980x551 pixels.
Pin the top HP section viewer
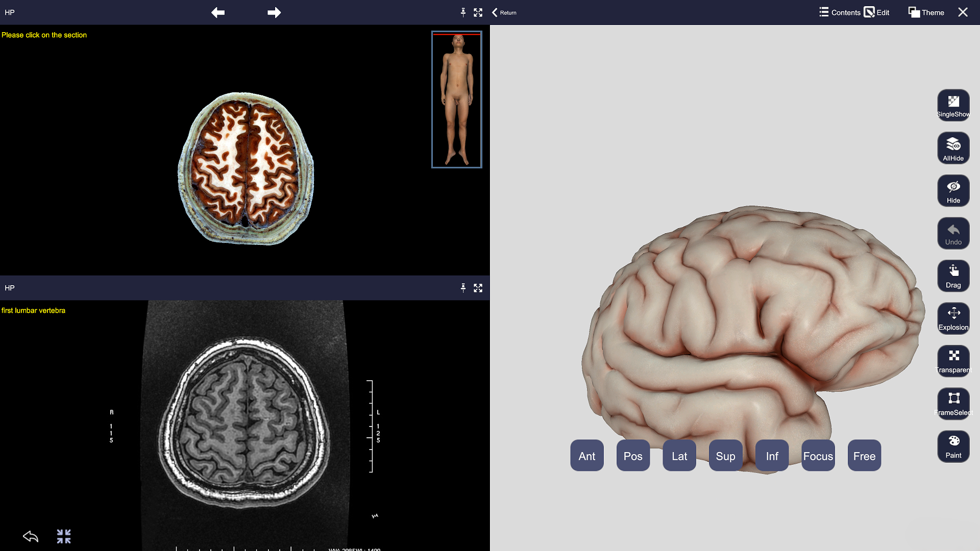pos(463,12)
